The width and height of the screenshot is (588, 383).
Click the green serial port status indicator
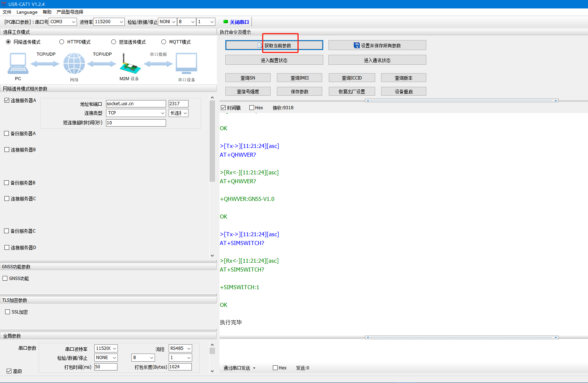[x=225, y=22]
